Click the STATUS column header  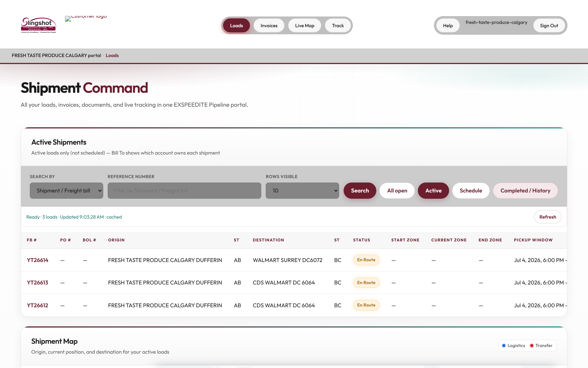pos(362,240)
